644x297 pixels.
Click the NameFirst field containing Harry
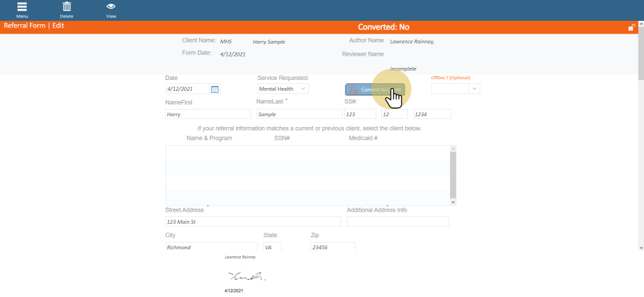(207, 114)
